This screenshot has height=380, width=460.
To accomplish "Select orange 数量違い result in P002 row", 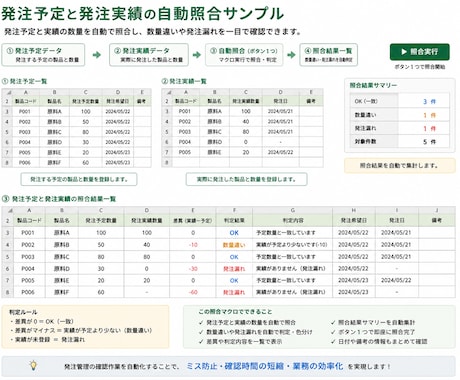I will [234, 245].
